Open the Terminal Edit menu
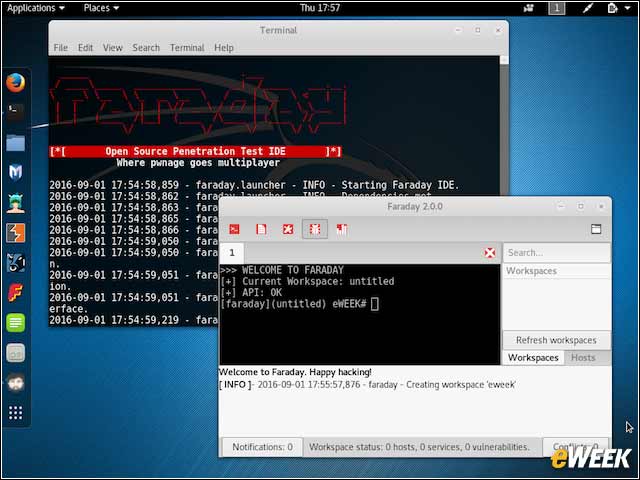This screenshot has height=480, width=640. tap(85, 48)
